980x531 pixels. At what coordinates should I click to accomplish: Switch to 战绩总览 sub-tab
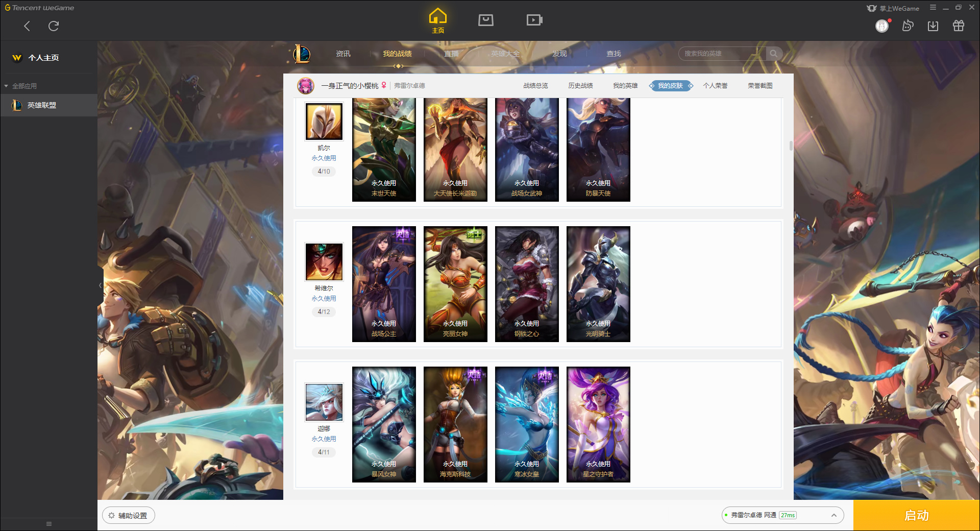click(x=535, y=86)
